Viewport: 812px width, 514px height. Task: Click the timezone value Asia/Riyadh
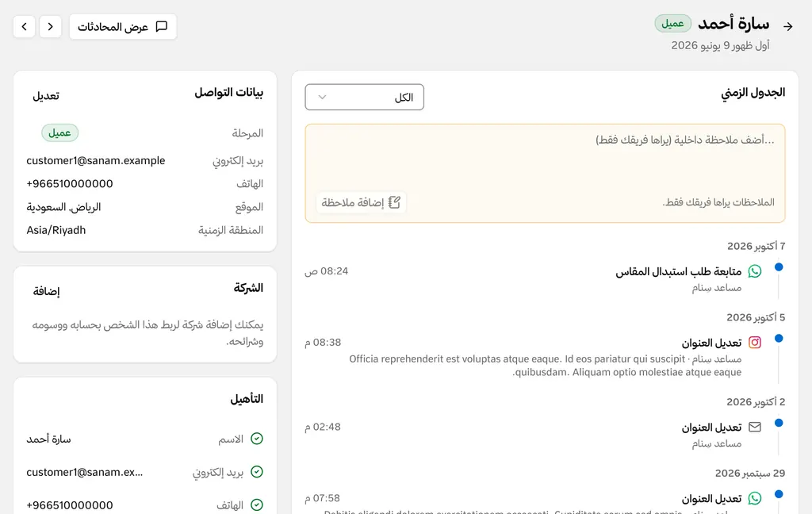tap(56, 230)
